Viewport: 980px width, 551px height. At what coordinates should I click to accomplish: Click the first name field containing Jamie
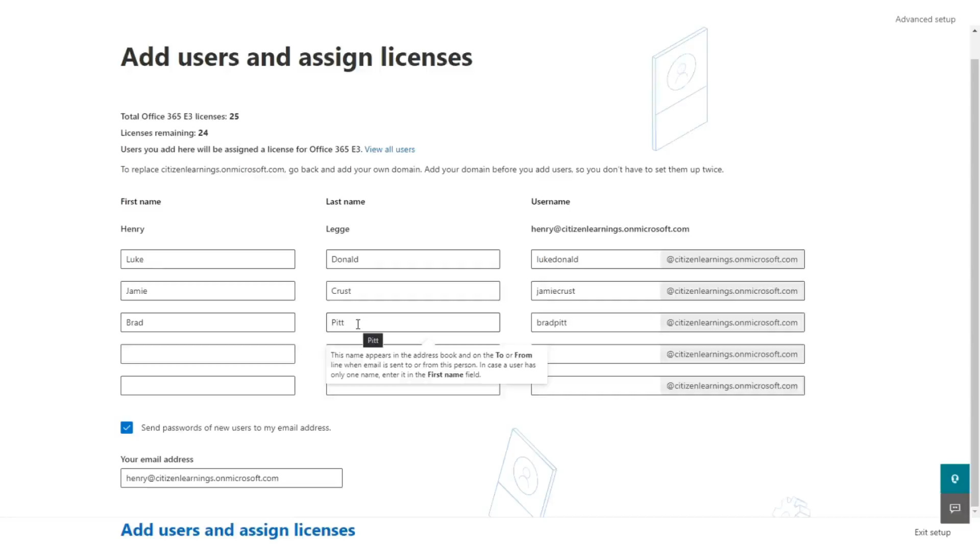coord(207,291)
